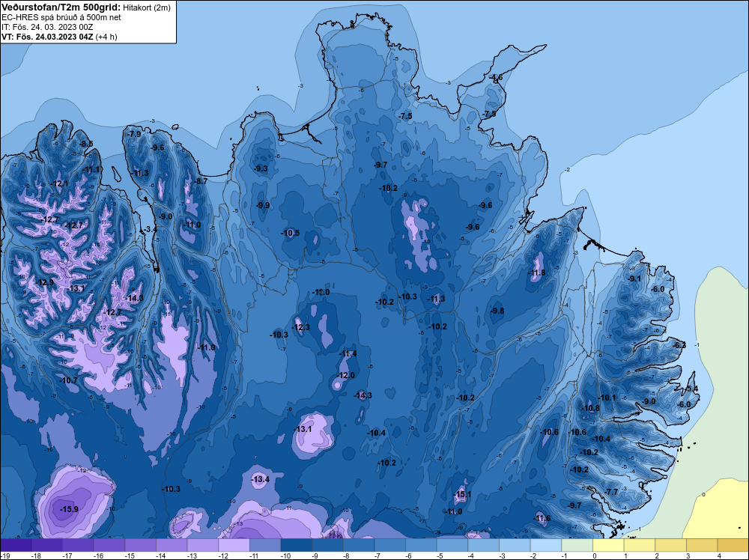The image size is (749, 560).
Task: Pick the legend swatch labeled -1
Action: click(577, 545)
